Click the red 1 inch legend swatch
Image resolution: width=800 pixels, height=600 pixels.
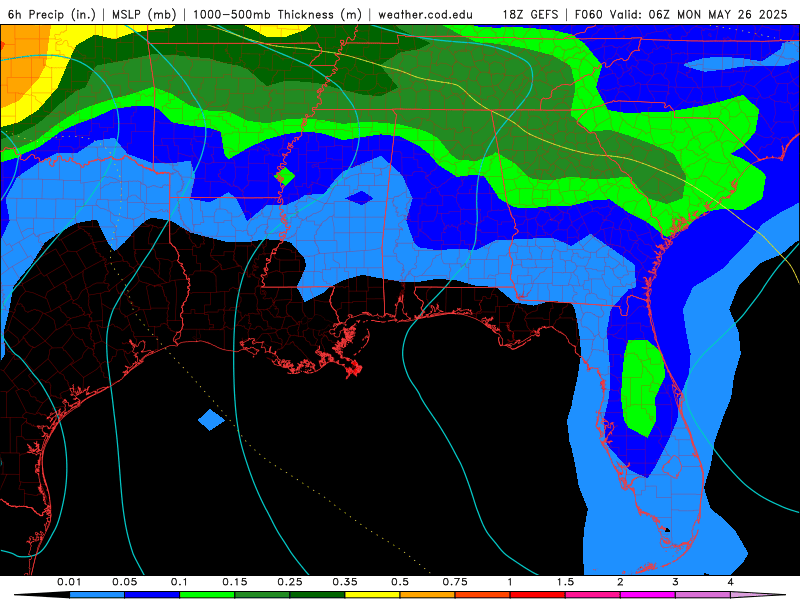538,595
